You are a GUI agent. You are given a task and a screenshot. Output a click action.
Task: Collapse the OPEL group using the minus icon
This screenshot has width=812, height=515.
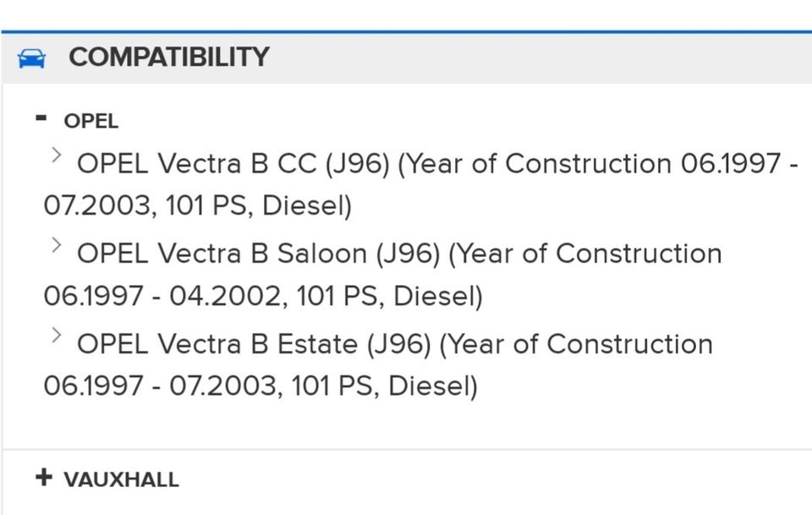tap(41, 118)
